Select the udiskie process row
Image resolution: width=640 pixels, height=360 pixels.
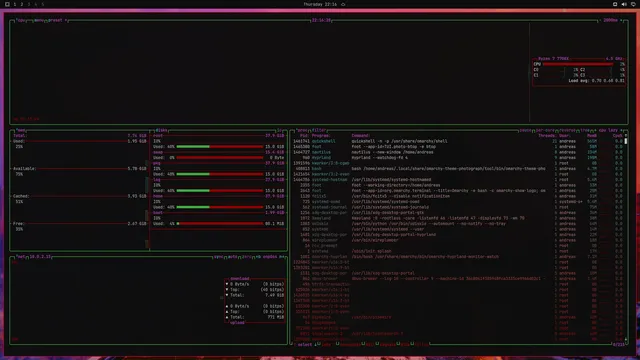[458, 224]
